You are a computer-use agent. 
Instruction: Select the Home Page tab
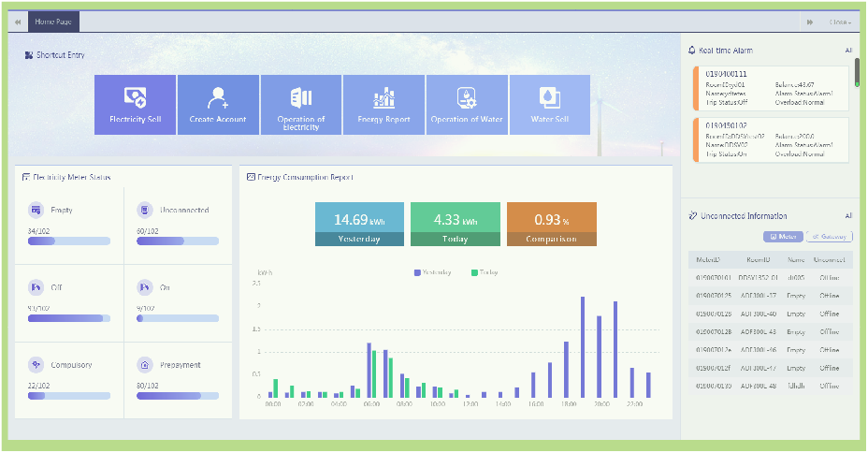coord(55,22)
